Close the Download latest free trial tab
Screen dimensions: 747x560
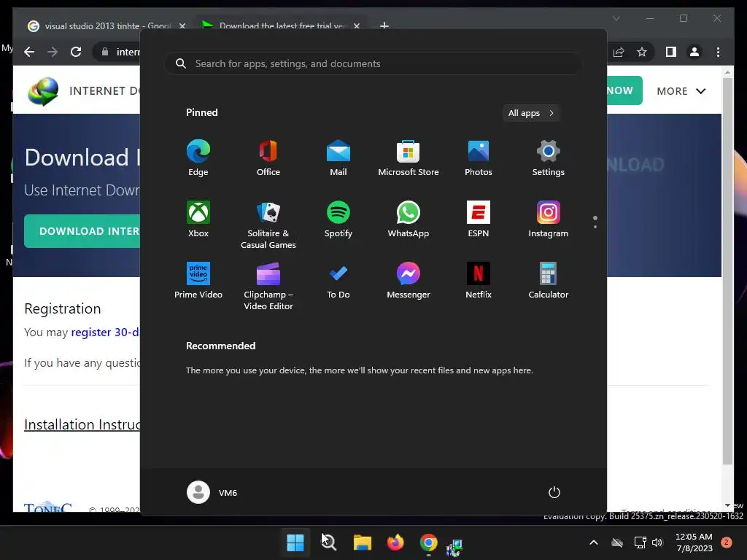pos(356,26)
